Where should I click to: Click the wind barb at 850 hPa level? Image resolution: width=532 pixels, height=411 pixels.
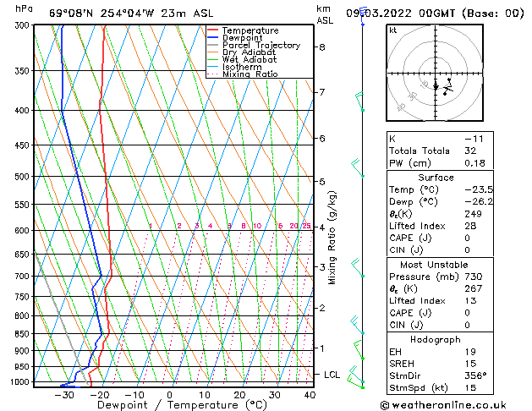pyautogui.click(x=357, y=326)
